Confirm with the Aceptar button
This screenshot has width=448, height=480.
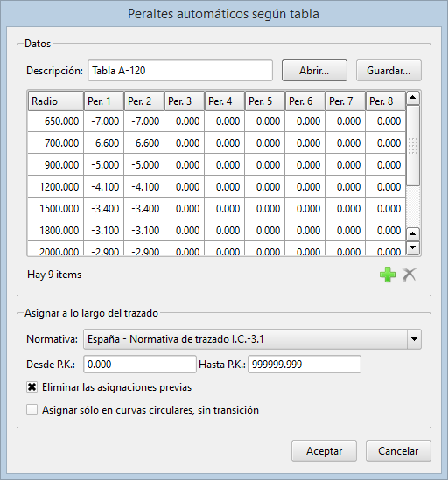point(325,451)
